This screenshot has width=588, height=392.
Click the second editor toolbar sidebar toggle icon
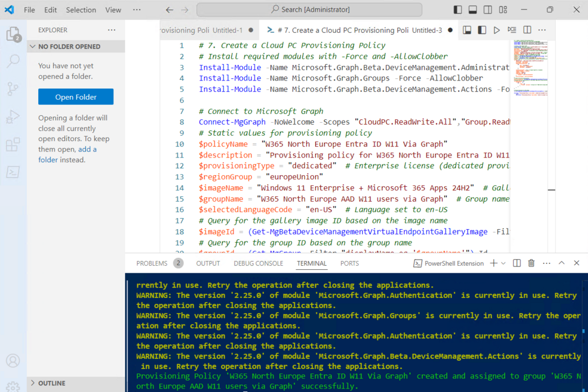(x=482, y=30)
